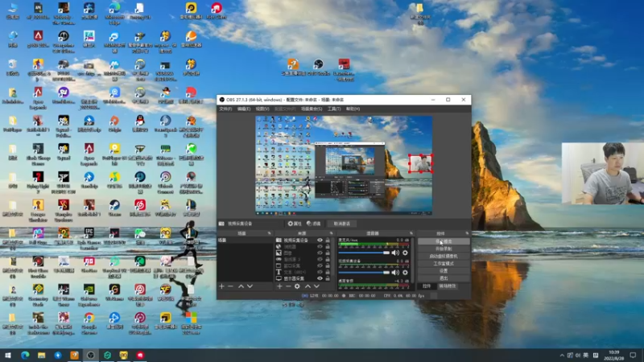Open 属性 for the selected source

point(295,224)
